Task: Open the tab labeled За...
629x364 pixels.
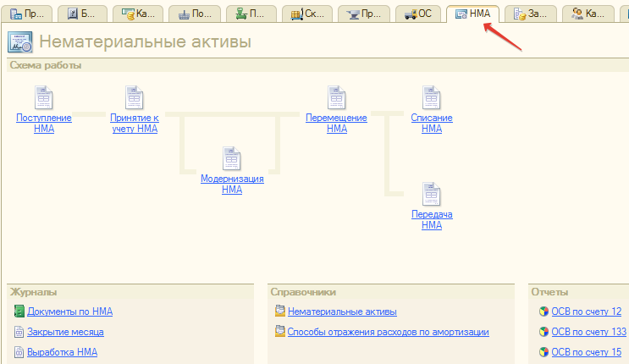Action: click(x=531, y=14)
